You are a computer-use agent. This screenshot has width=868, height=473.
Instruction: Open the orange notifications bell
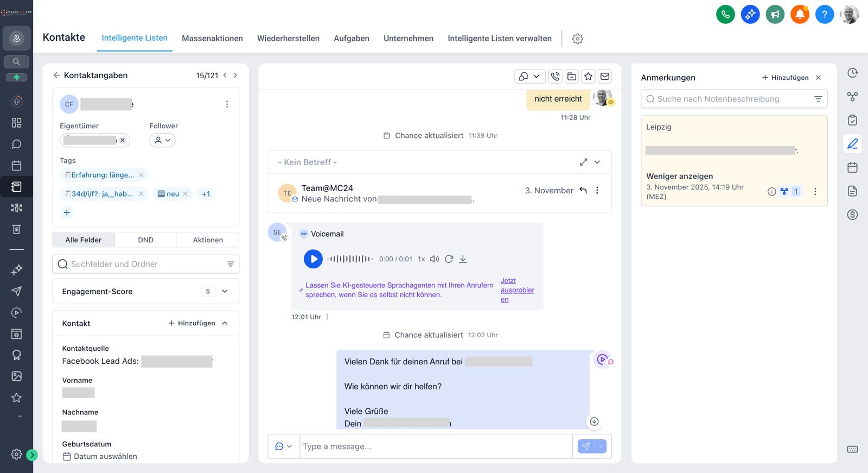[800, 15]
